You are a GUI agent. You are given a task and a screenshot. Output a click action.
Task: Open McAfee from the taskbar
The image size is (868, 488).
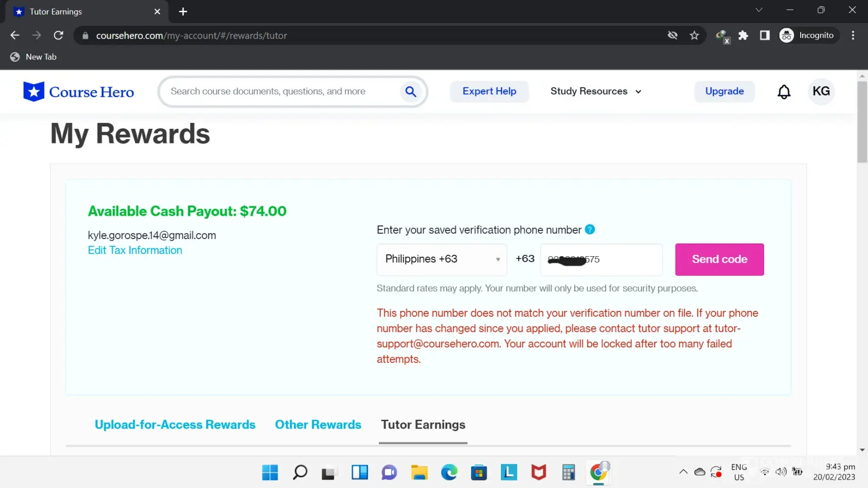[538, 472]
